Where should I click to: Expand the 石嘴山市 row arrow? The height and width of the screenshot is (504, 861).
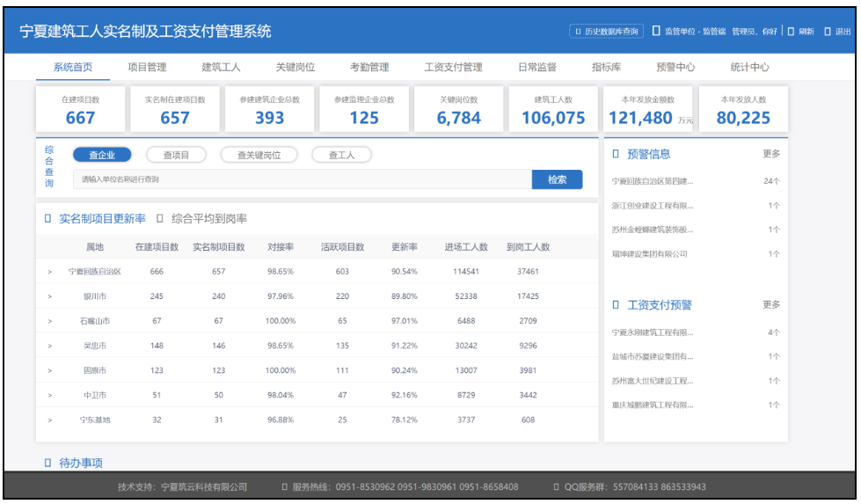(50, 321)
